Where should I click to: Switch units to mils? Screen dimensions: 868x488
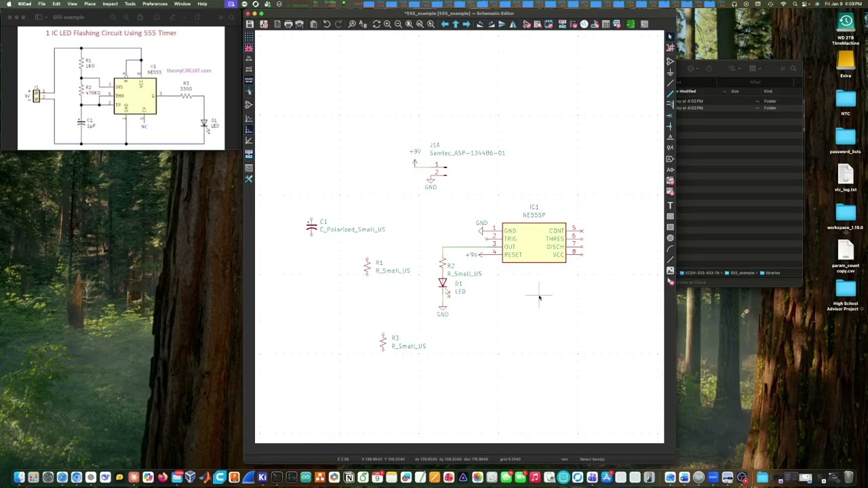click(x=249, y=69)
